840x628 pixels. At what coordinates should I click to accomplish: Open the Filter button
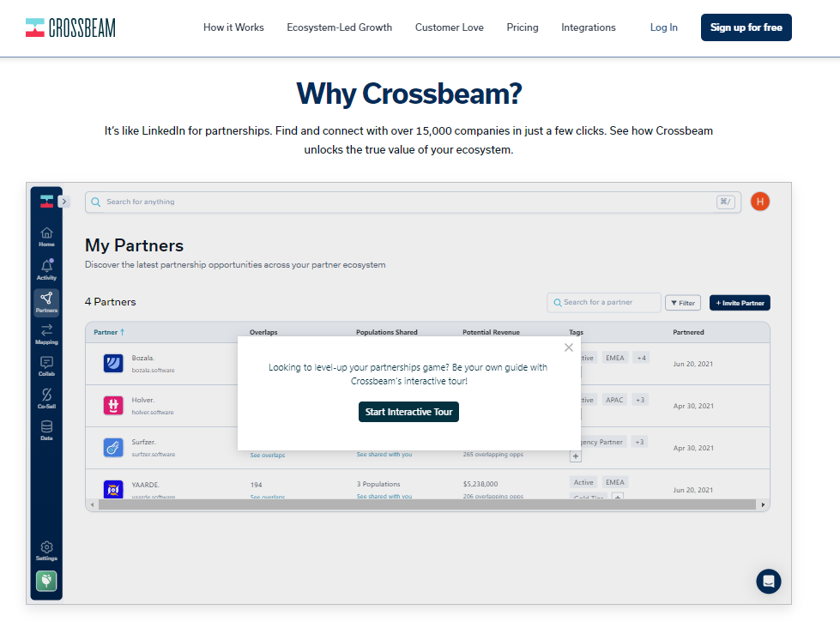682,303
